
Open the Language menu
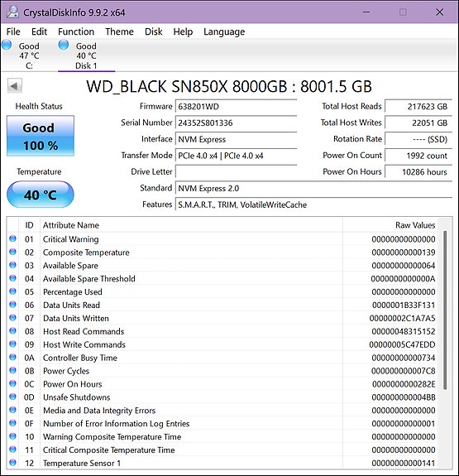click(224, 31)
